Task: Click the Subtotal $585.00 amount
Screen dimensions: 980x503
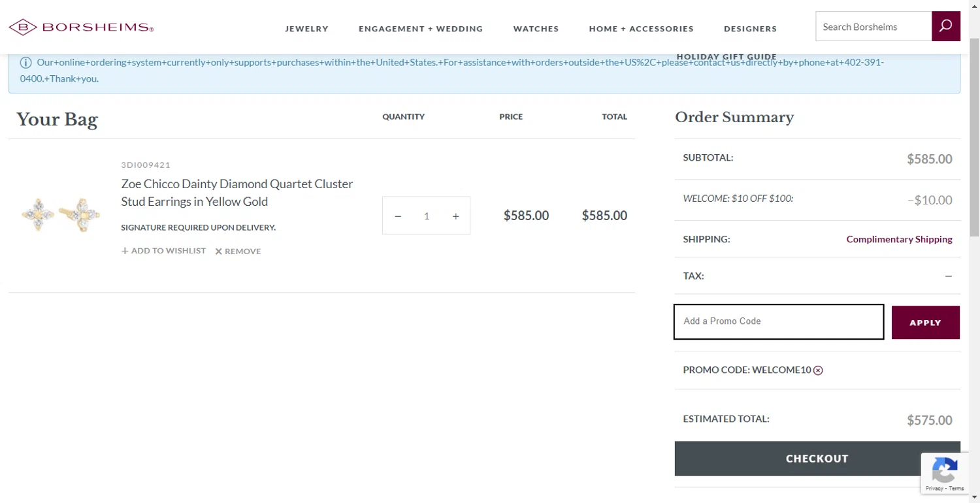Action: [929, 159]
